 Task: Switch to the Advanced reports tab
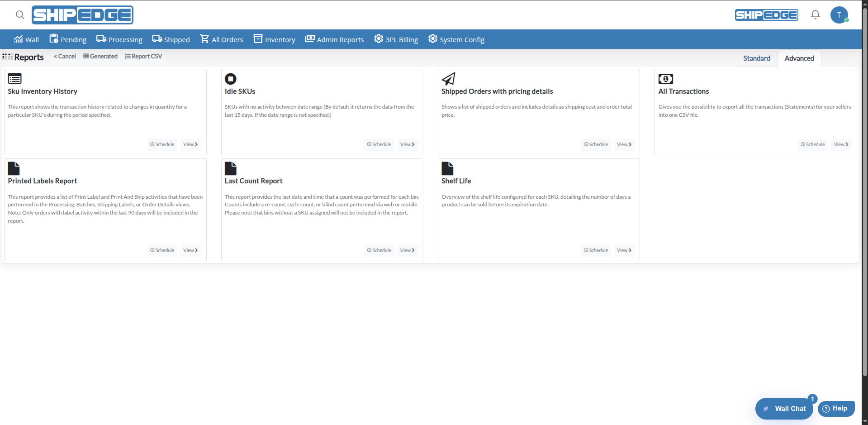pos(799,58)
